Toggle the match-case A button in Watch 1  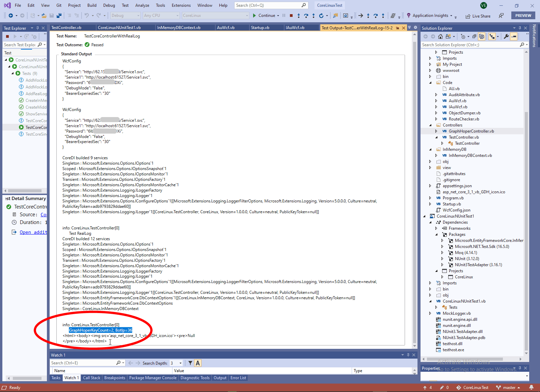click(x=198, y=363)
